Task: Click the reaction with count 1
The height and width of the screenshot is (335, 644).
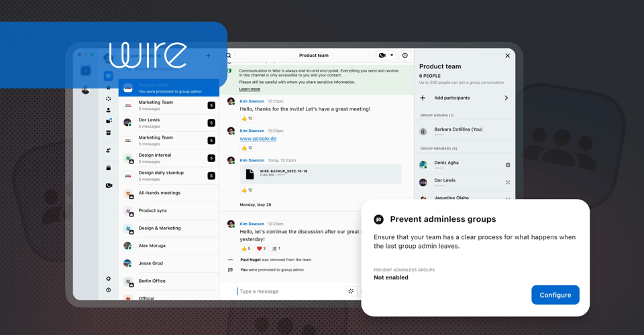Action: [276, 249]
